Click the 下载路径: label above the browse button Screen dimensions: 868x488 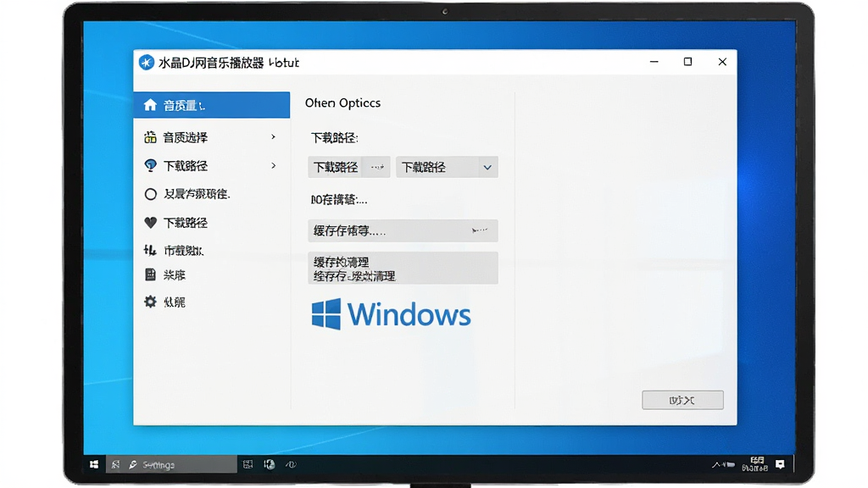click(x=334, y=138)
